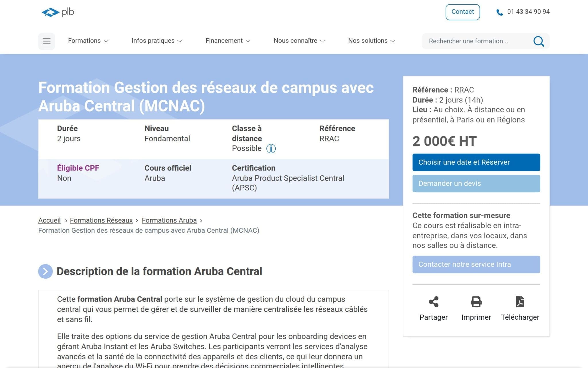Click Contacter notre service Intra
Screen dimensions: 588x368
[x=476, y=264]
